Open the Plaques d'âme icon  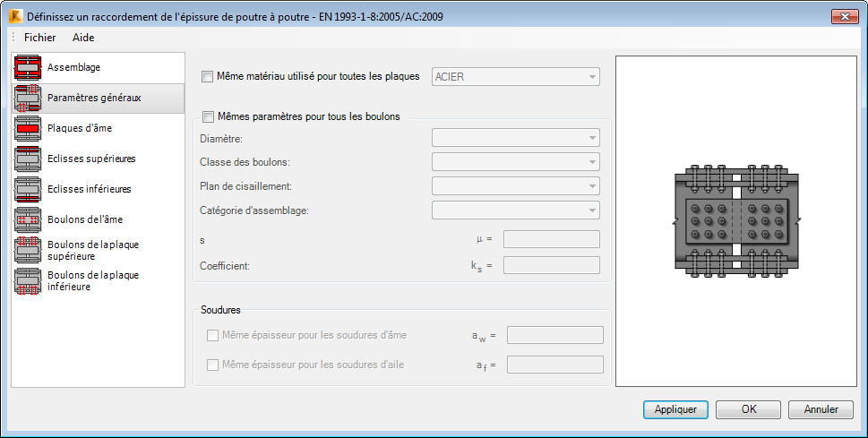coord(28,128)
